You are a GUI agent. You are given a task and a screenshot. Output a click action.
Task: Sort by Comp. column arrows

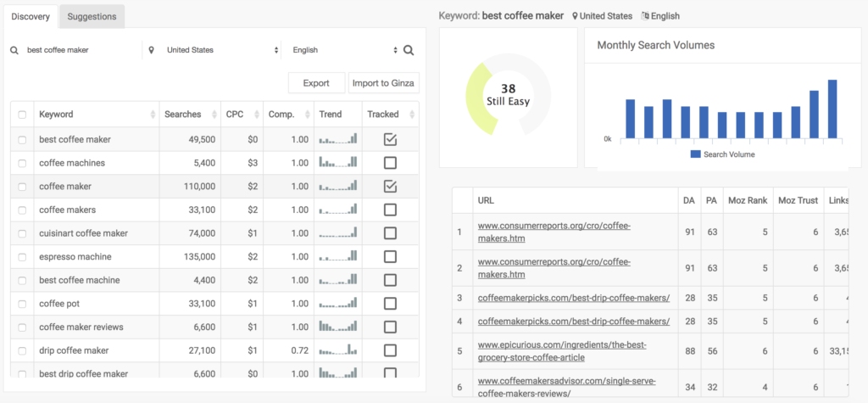[x=307, y=115]
